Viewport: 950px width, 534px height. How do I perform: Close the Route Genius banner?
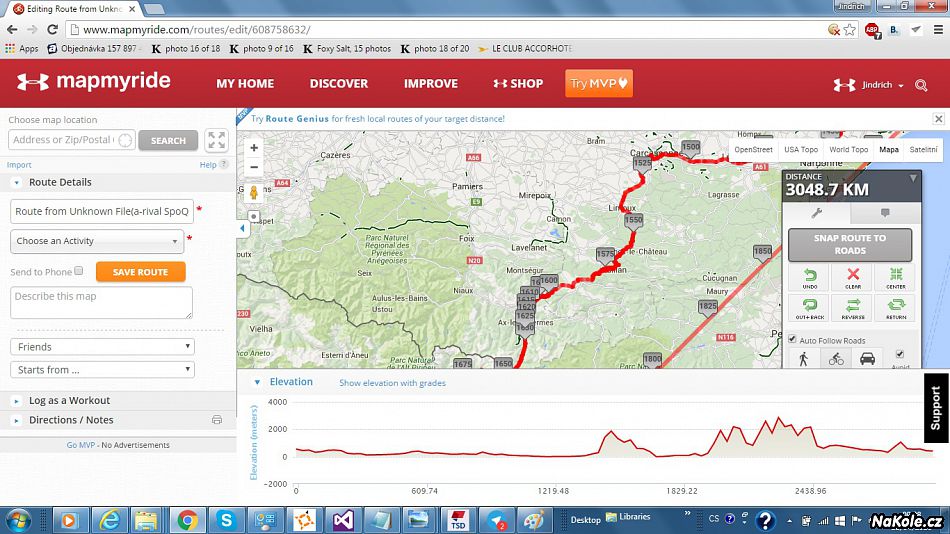(938, 119)
